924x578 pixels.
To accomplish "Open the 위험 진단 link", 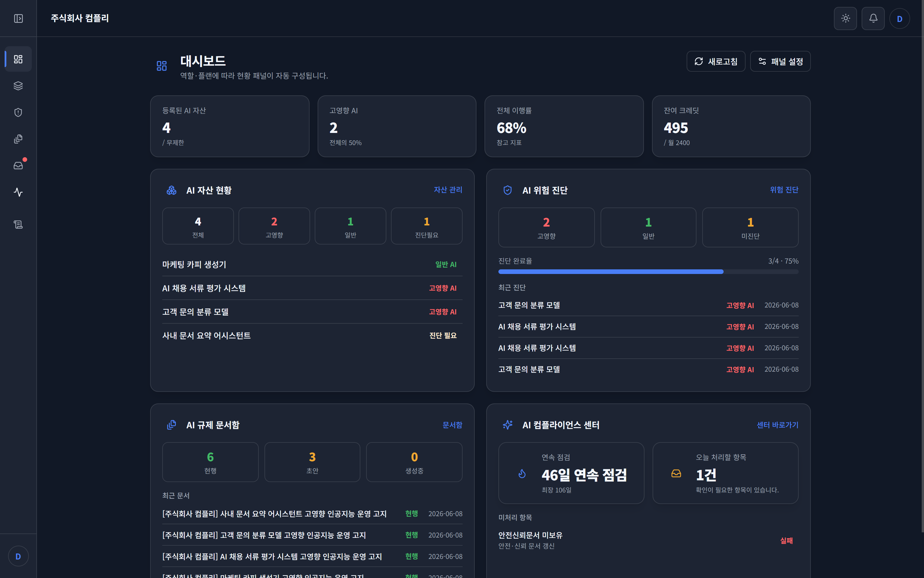I will coord(784,190).
